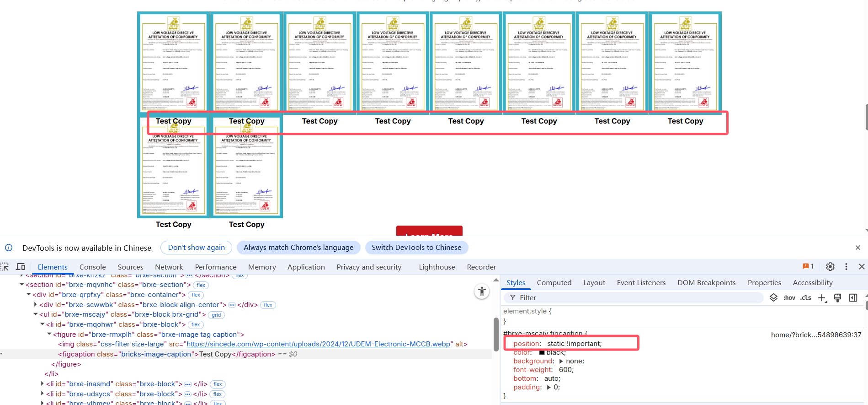Add a new style rule
The height and width of the screenshot is (405, 868).
(822, 298)
